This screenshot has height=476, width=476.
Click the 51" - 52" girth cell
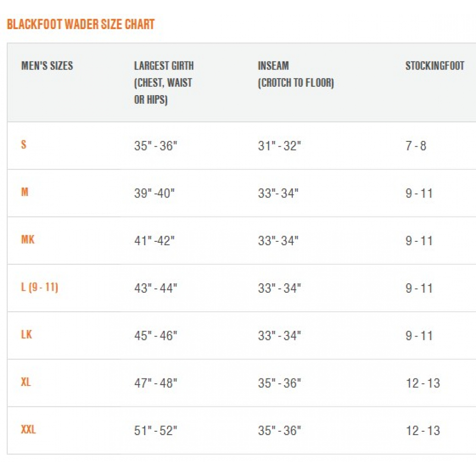[156, 430]
